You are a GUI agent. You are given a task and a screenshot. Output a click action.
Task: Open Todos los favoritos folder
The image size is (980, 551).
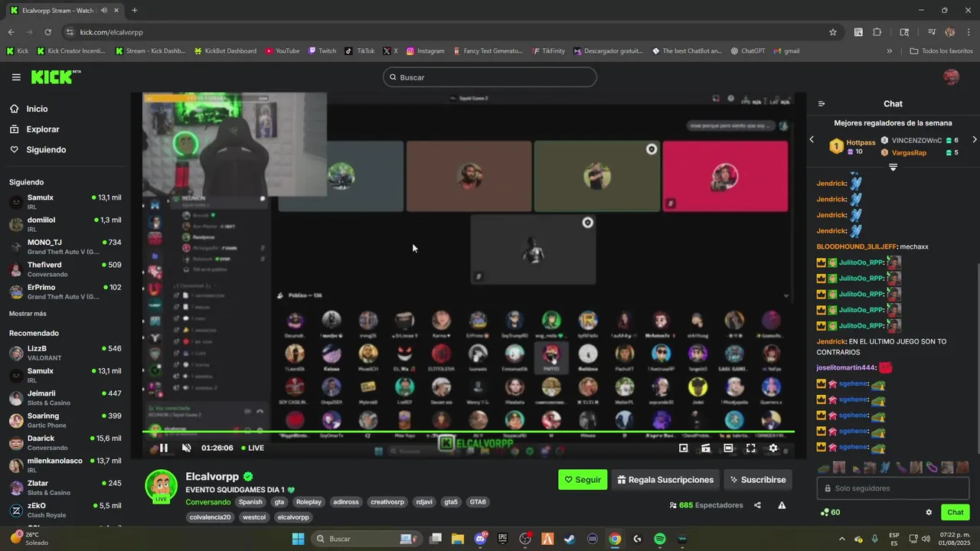[x=942, y=51]
